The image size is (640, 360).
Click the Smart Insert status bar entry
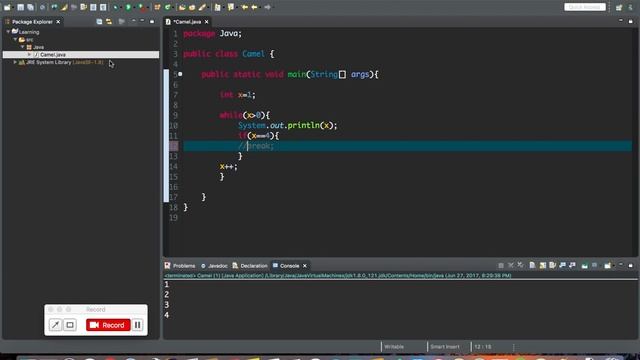pos(444,347)
